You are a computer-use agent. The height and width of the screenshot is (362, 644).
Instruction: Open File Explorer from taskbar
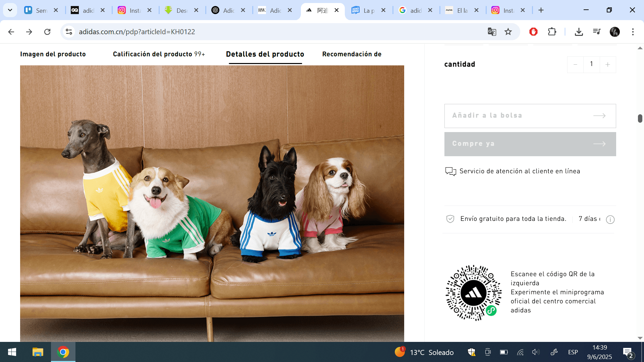coord(38,352)
